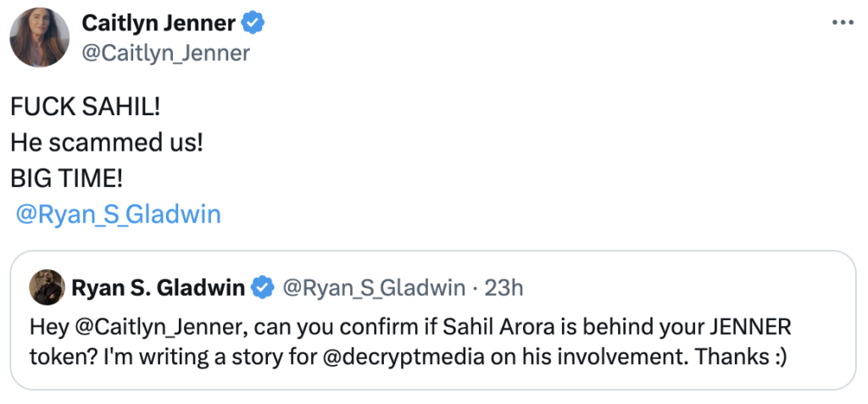The width and height of the screenshot is (868, 404).
Task: Click the @Caitlyn_Jenner handle under the name
Action: (x=165, y=53)
